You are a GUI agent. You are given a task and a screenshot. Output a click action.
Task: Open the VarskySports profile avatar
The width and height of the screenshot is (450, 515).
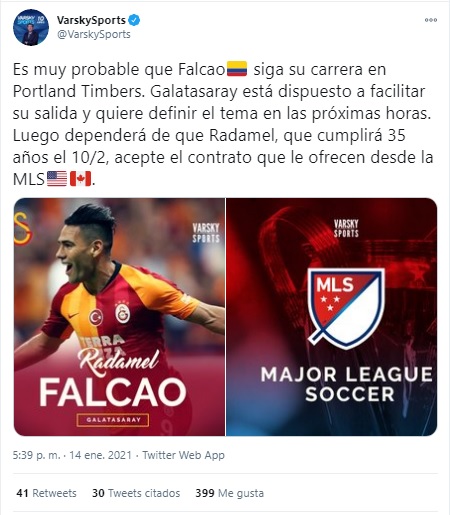click(31, 27)
